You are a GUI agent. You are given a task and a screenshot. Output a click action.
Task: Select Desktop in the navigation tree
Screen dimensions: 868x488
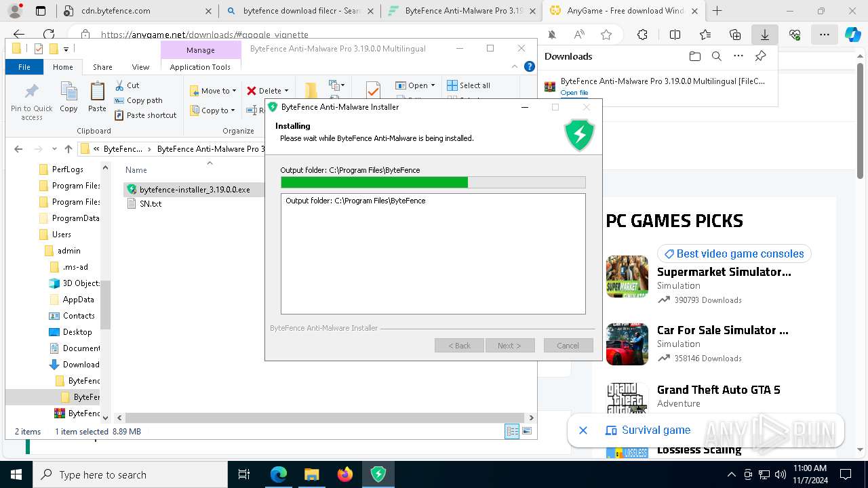(x=70, y=332)
